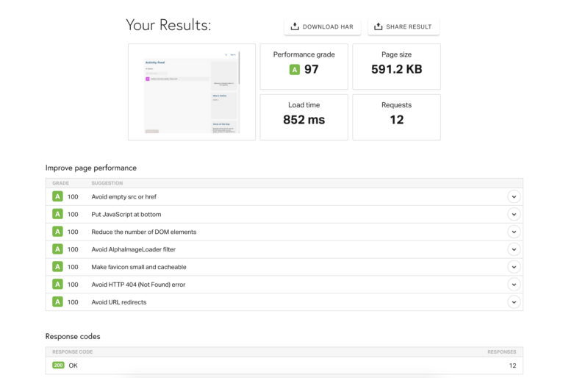
Task: Click the 12 responses count in table
Action: [x=512, y=365]
